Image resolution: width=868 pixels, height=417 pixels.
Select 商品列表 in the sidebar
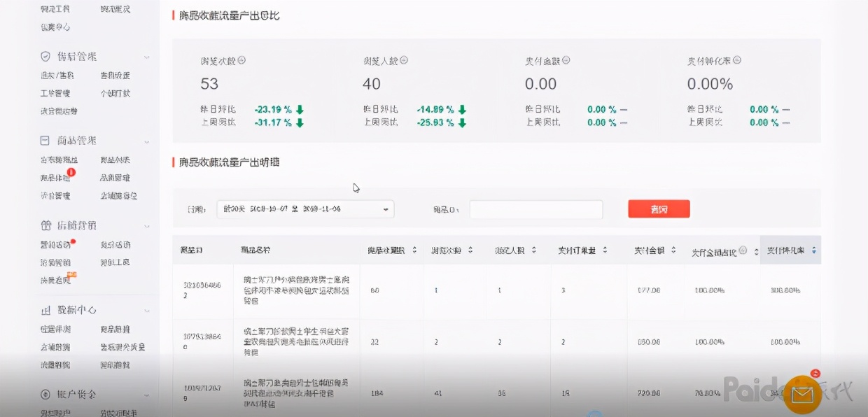pos(114,159)
